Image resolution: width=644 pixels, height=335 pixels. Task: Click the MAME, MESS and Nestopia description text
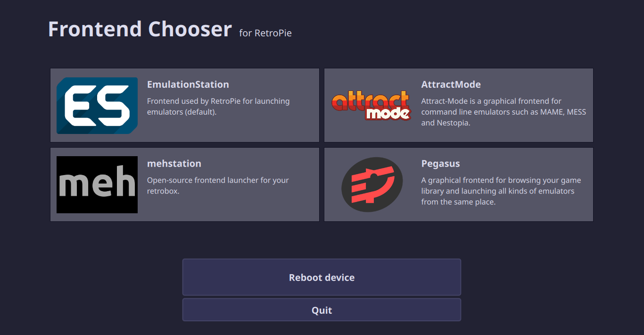pos(504,111)
